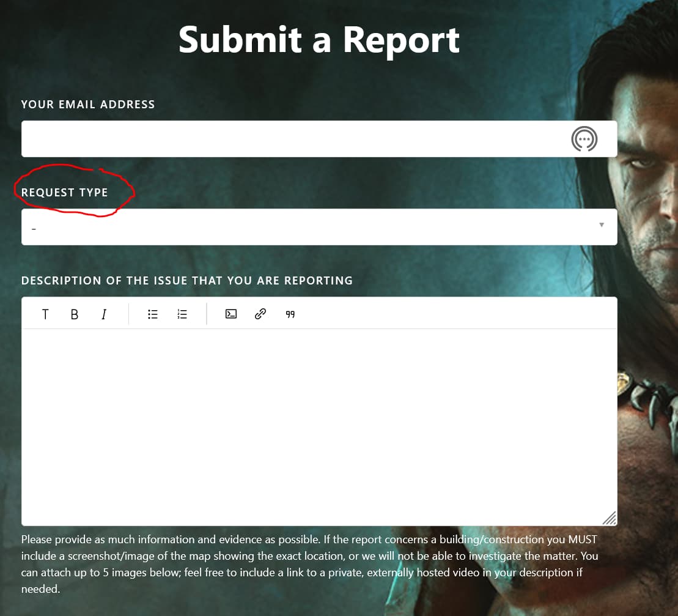Click the paragraph text style icon
678x616 pixels.
[45, 314]
